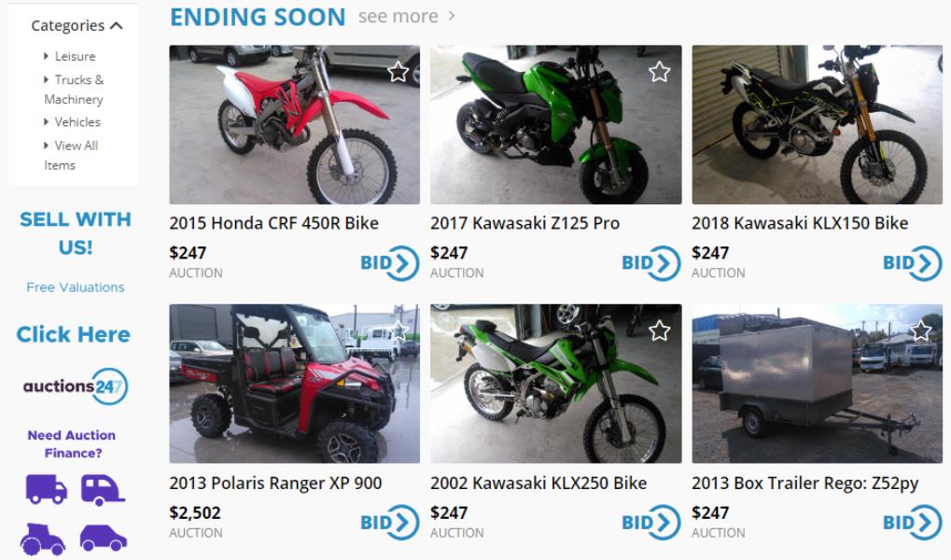The width and height of the screenshot is (951, 560).
Task: Toggle watchlist star on Kawasaki Z125 Pro
Action: tap(659, 72)
